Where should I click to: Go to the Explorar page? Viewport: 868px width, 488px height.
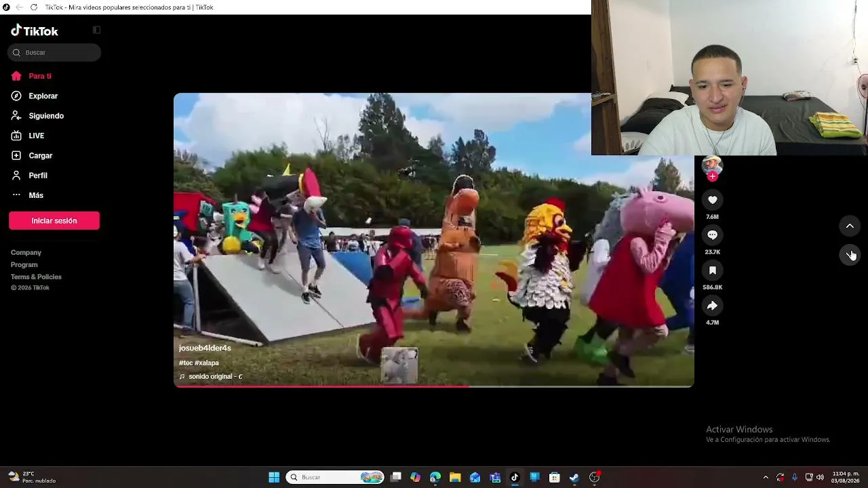click(x=35, y=96)
